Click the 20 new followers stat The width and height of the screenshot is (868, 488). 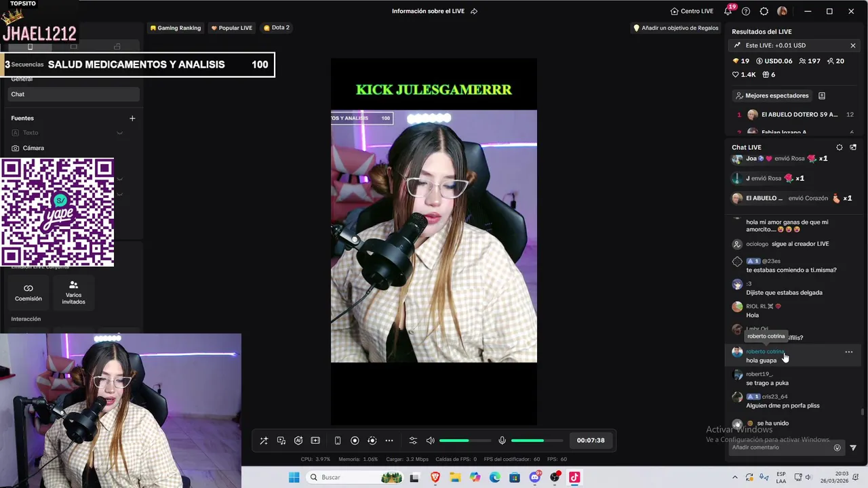tap(835, 61)
